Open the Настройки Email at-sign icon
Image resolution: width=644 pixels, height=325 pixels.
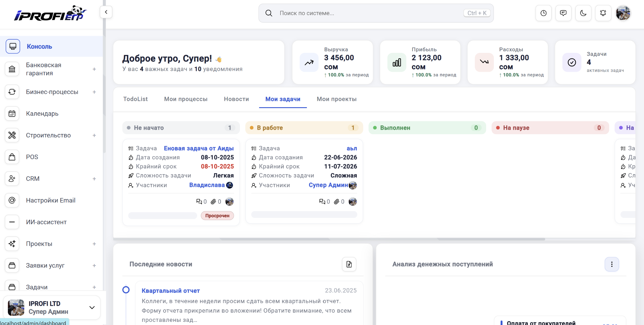pyautogui.click(x=12, y=200)
